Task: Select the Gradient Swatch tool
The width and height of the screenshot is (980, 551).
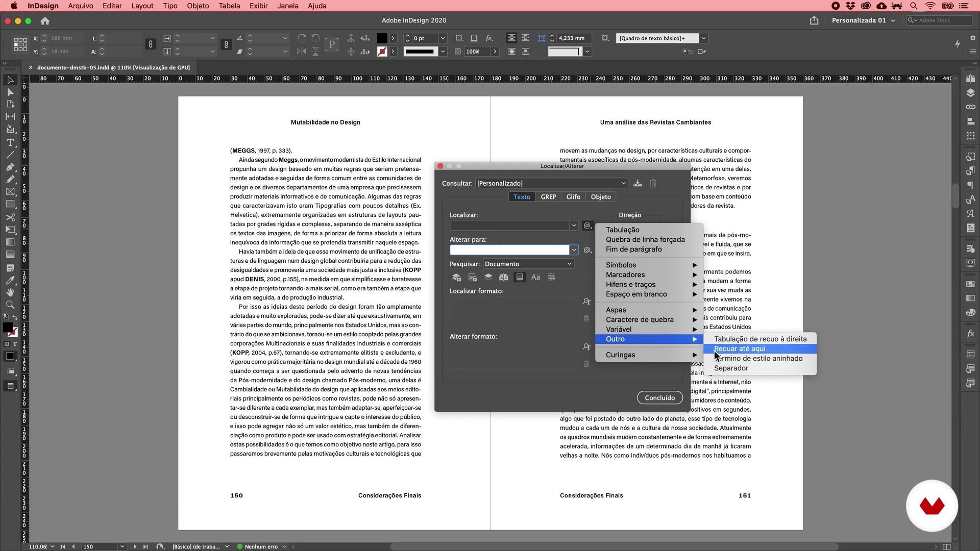Action: coord(10,242)
